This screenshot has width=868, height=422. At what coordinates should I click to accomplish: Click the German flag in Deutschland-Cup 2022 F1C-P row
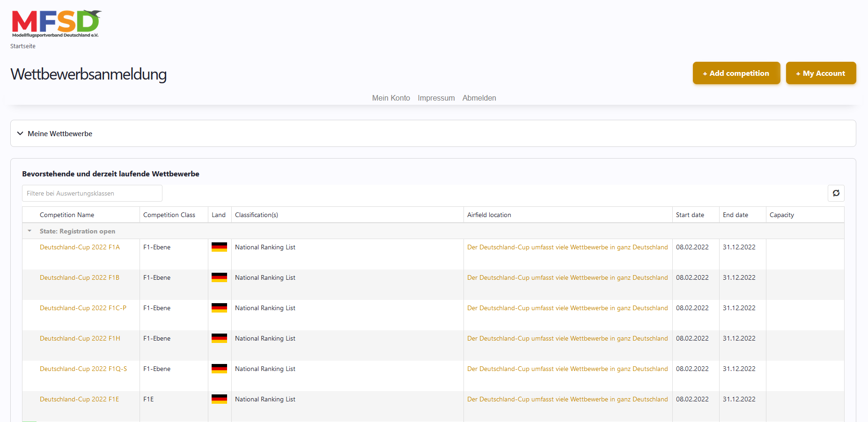pyautogui.click(x=219, y=308)
